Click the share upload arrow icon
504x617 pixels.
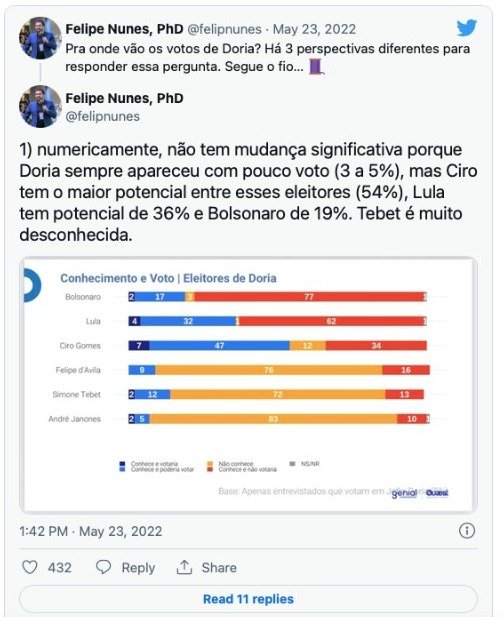pyautogui.click(x=184, y=567)
